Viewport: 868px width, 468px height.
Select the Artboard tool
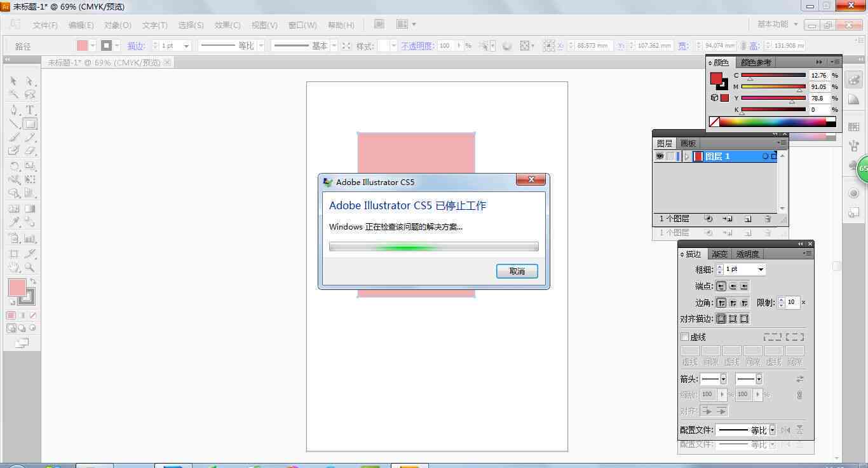[13, 254]
